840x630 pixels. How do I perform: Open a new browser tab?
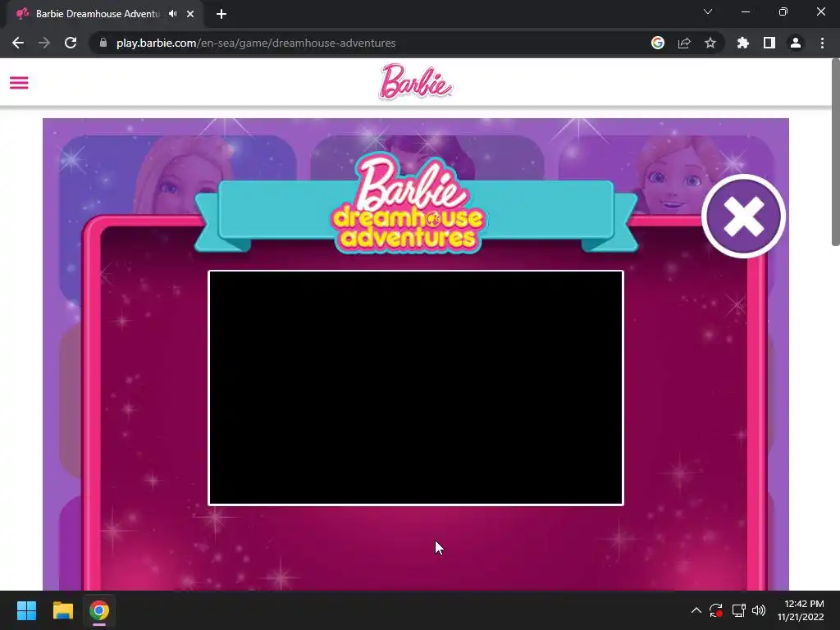click(221, 14)
